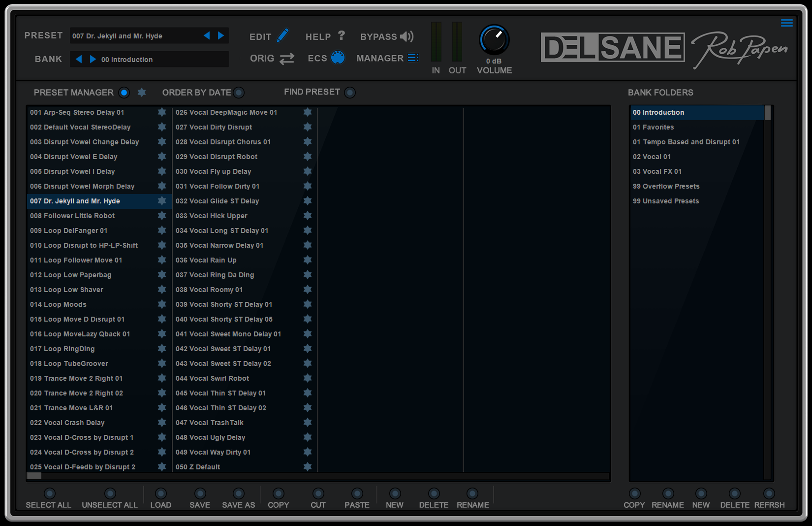
Task: Click the SAVE AS button
Action: pos(239,493)
